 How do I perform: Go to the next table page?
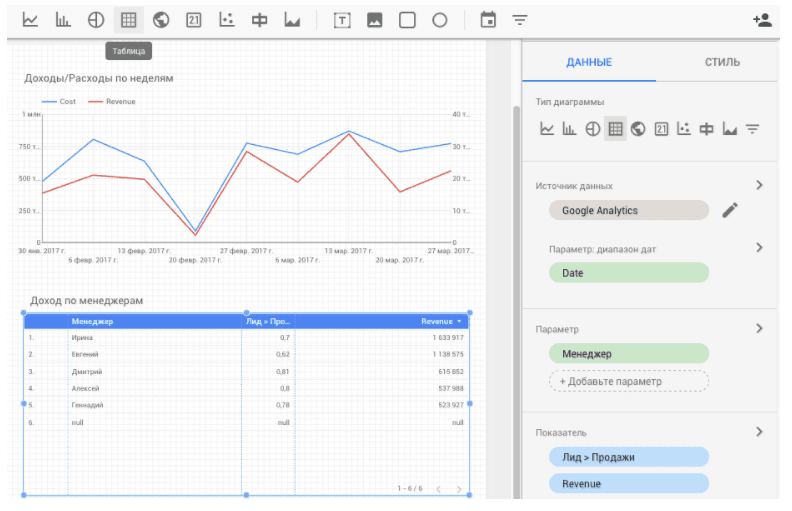tap(459, 489)
